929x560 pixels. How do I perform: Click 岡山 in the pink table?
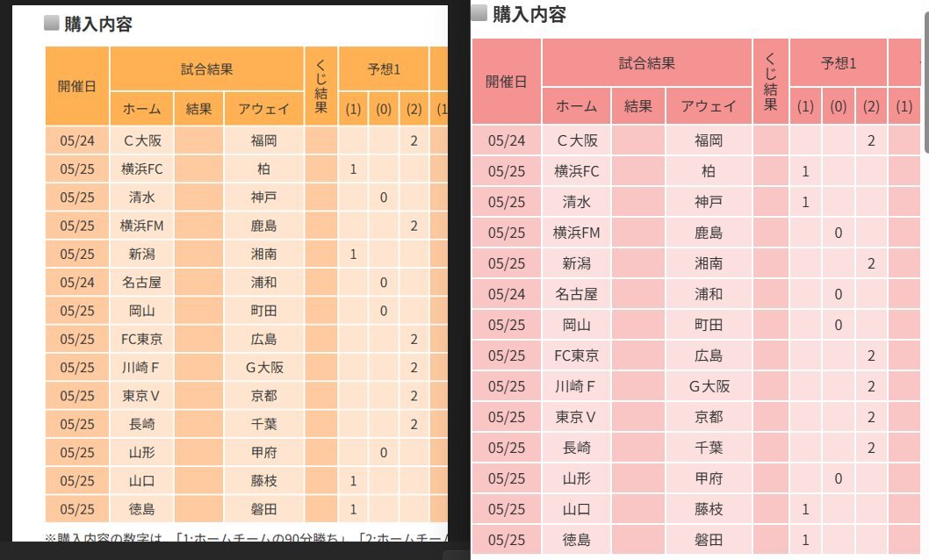pos(577,326)
